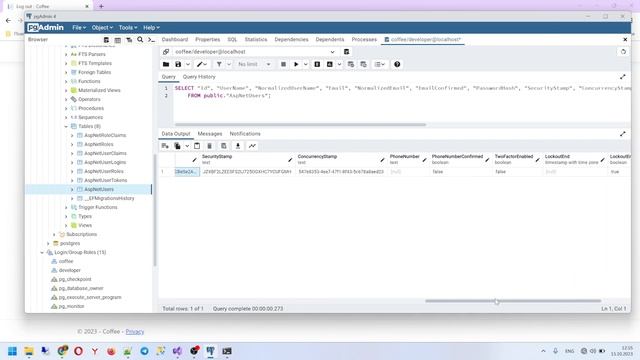Execute the query with play button
Image resolution: width=640 pixels, height=360 pixels.
coord(296,64)
